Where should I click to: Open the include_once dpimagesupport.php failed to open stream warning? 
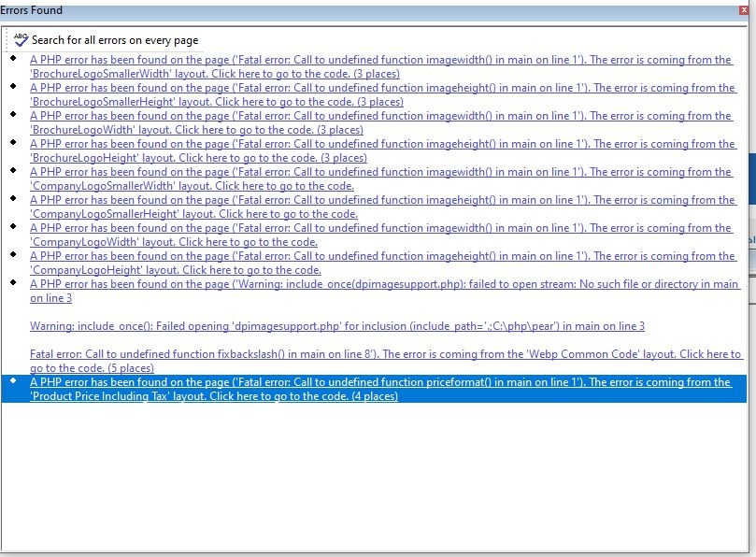(x=384, y=291)
